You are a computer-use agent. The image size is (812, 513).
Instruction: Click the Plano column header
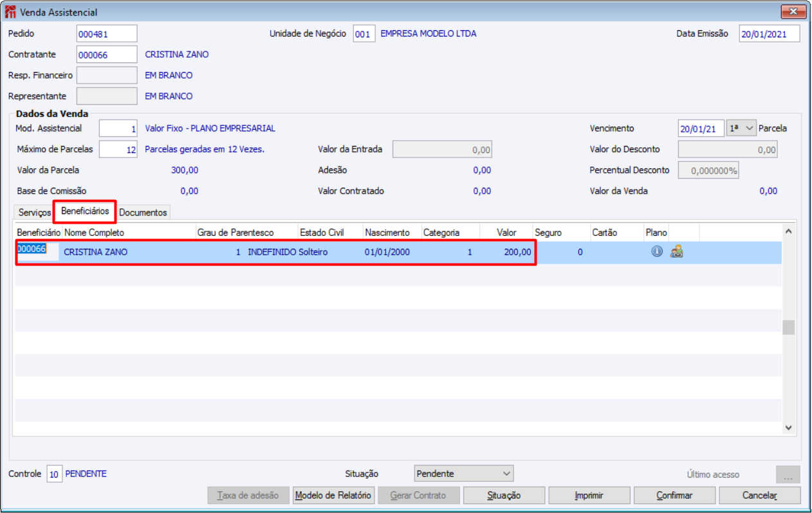coord(656,232)
